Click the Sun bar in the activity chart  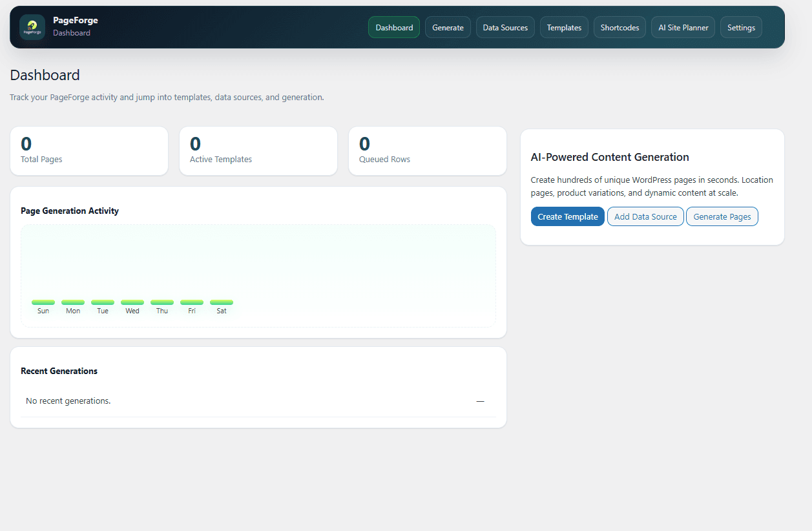pos(43,301)
